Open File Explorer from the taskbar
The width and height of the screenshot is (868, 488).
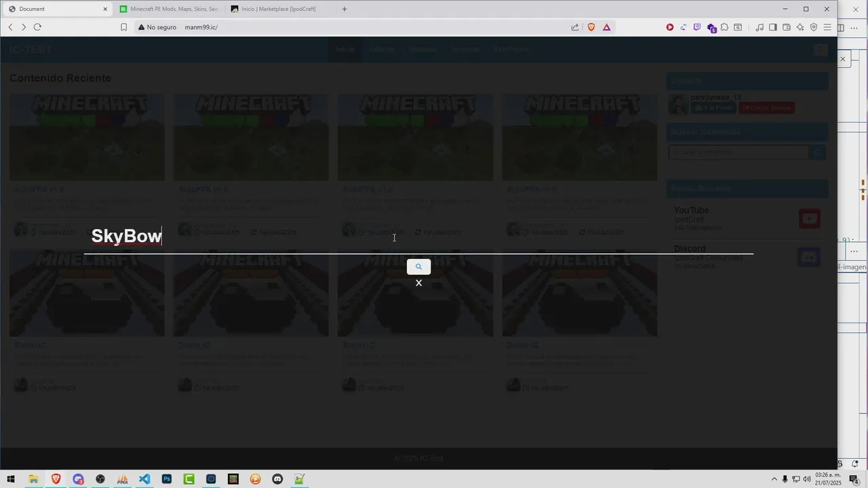(x=33, y=479)
